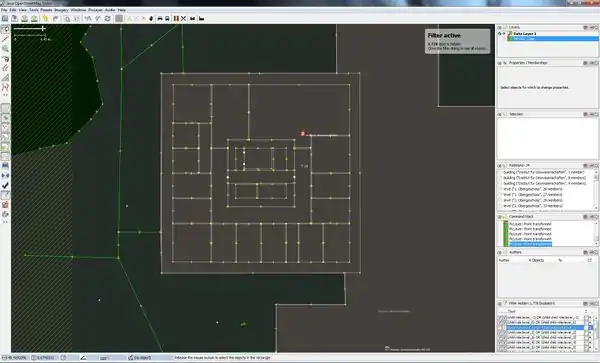600x363 pixels.
Task: Select the Zoom tool in left toolbar
Action: tap(5, 49)
